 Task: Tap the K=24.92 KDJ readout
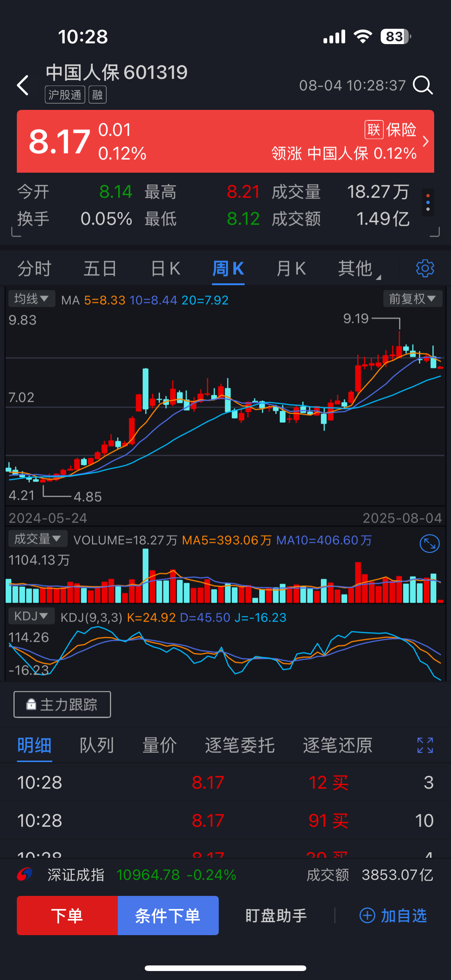click(151, 617)
